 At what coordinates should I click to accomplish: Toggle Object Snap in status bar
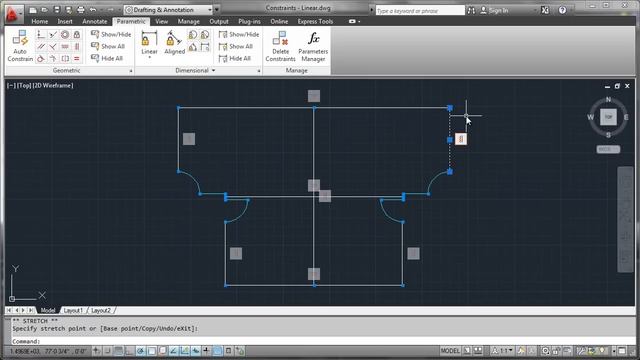tap(152, 351)
